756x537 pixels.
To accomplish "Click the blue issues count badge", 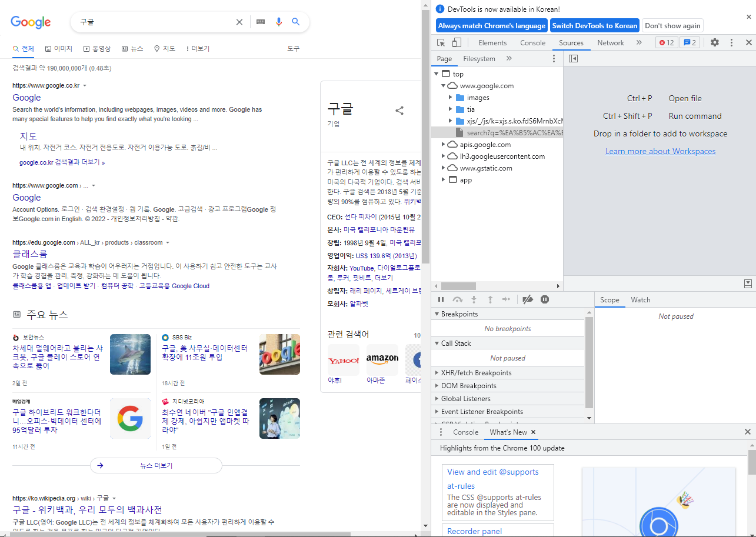I will pos(689,42).
